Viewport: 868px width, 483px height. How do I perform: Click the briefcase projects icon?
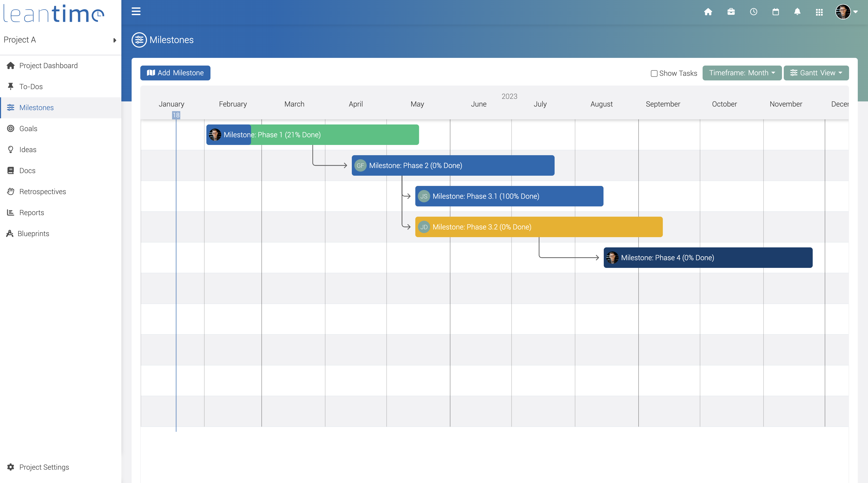coord(731,12)
